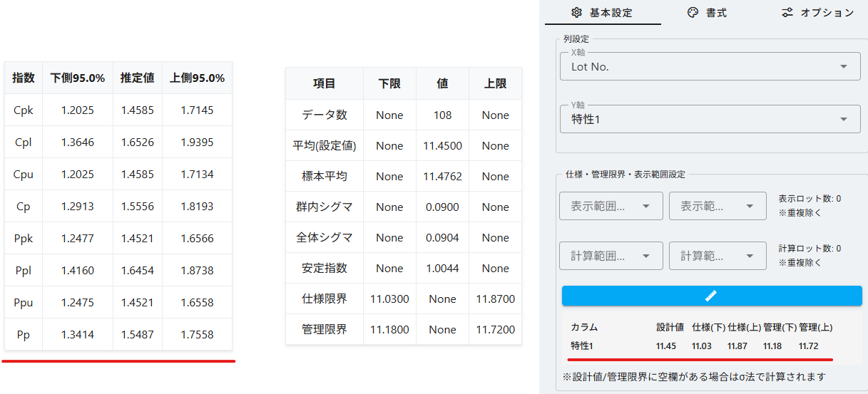
Task: Click the palette icon for 書式
Action: [x=692, y=12]
